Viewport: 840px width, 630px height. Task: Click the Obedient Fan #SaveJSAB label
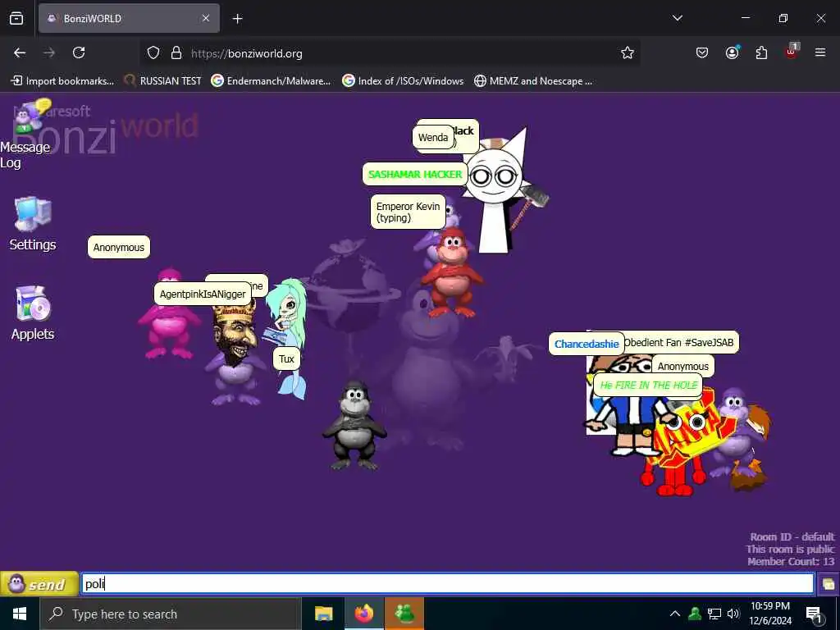[682, 342]
